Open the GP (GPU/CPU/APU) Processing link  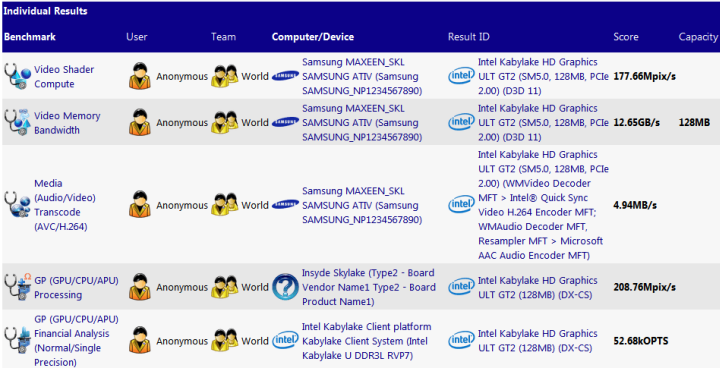pyautogui.click(x=76, y=288)
